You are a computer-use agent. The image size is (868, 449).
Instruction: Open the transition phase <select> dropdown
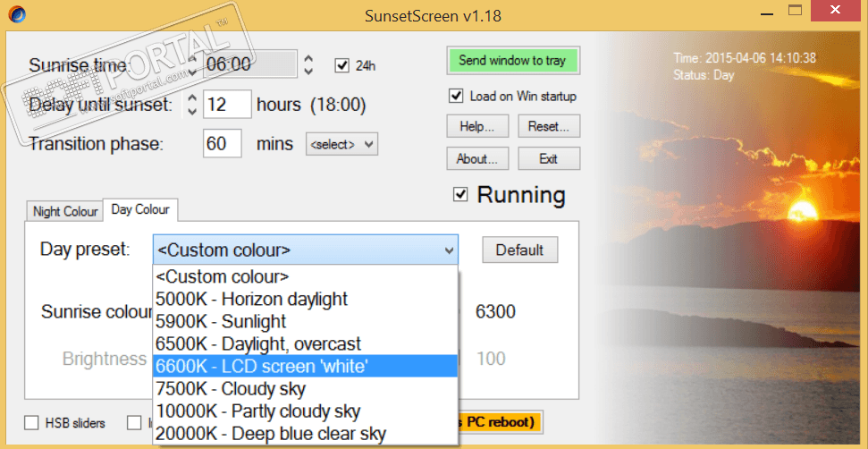click(x=341, y=145)
